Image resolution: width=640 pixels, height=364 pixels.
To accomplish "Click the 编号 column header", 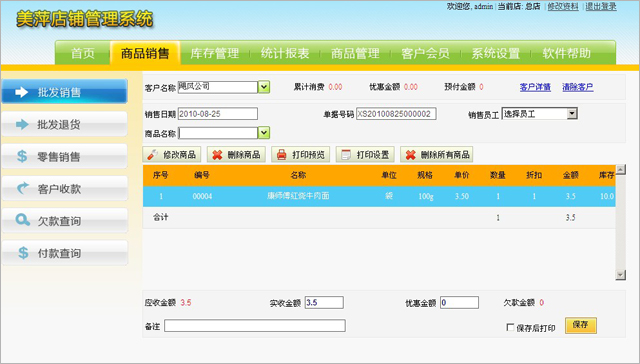I will 202,175.
